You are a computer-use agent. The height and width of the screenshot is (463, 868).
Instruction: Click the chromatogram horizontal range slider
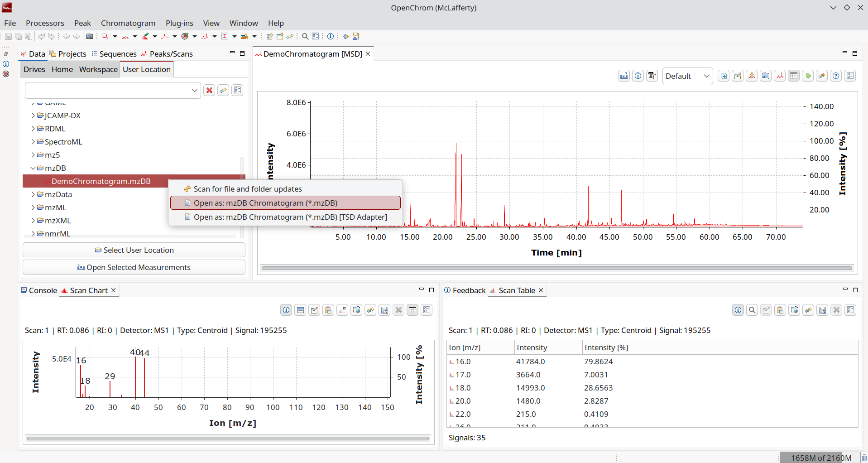coord(556,268)
